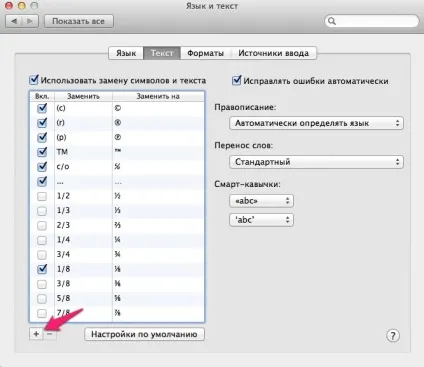Viewport: 424px width, 367px height.
Task: Open the Форматы tab
Action: pyautogui.click(x=205, y=53)
